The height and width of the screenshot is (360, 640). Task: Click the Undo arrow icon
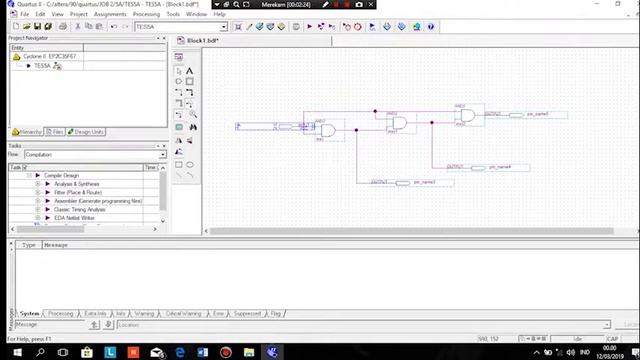pos(113,27)
